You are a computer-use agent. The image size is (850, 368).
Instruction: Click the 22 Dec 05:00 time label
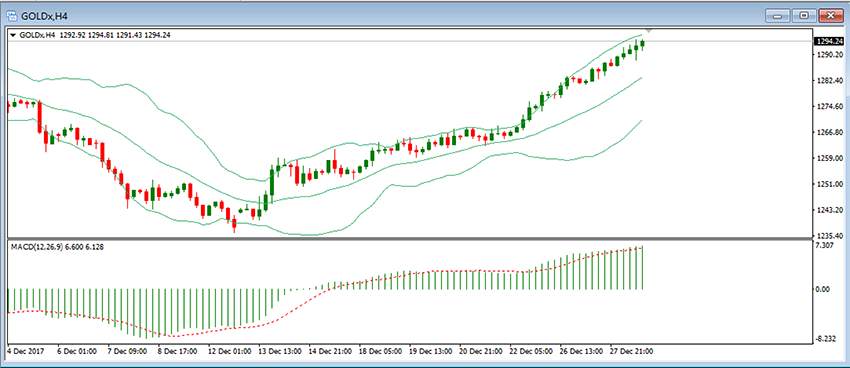(x=532, y=351)
